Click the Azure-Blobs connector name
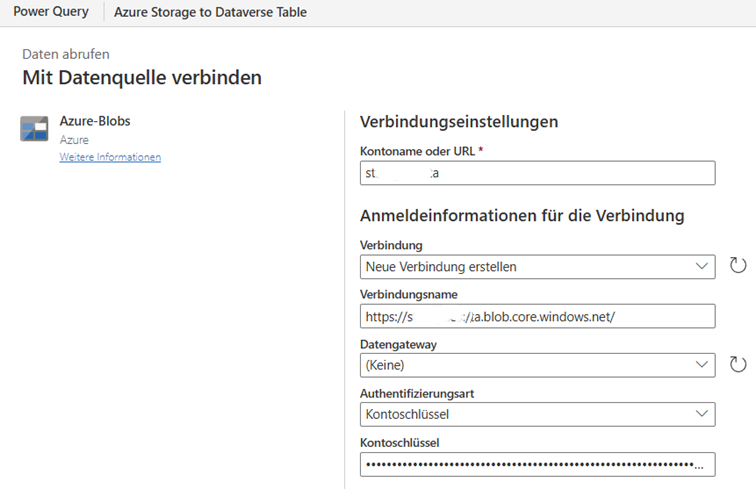This screenshot has width=756, height=489. (95, 121)
